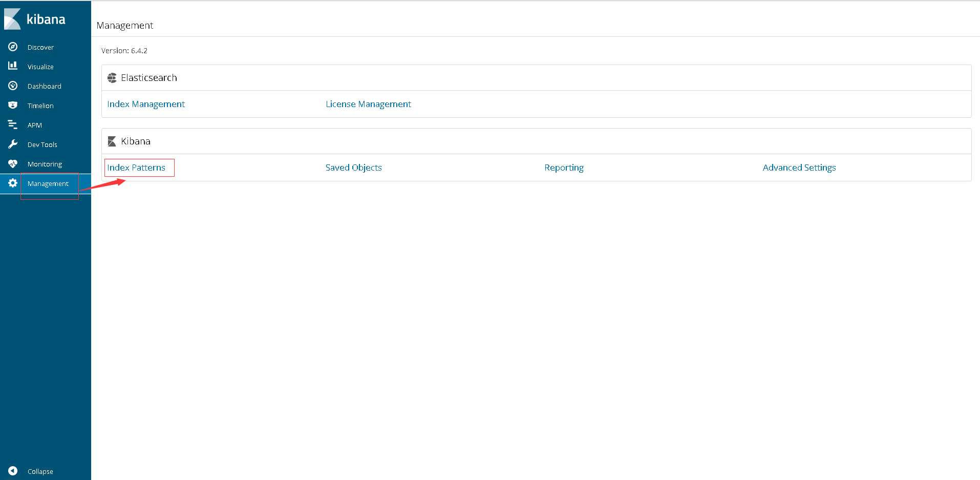Screen dimensions: 980x480
Task: Select APM in the sidebar
Action: 35,125
